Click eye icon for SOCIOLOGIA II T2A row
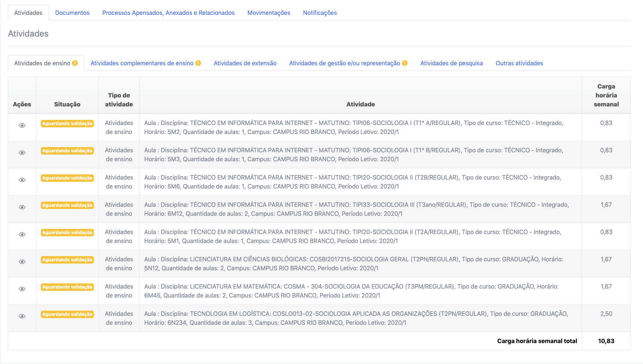This screenshot has height=364, width=643. click(x=22, y=234)
